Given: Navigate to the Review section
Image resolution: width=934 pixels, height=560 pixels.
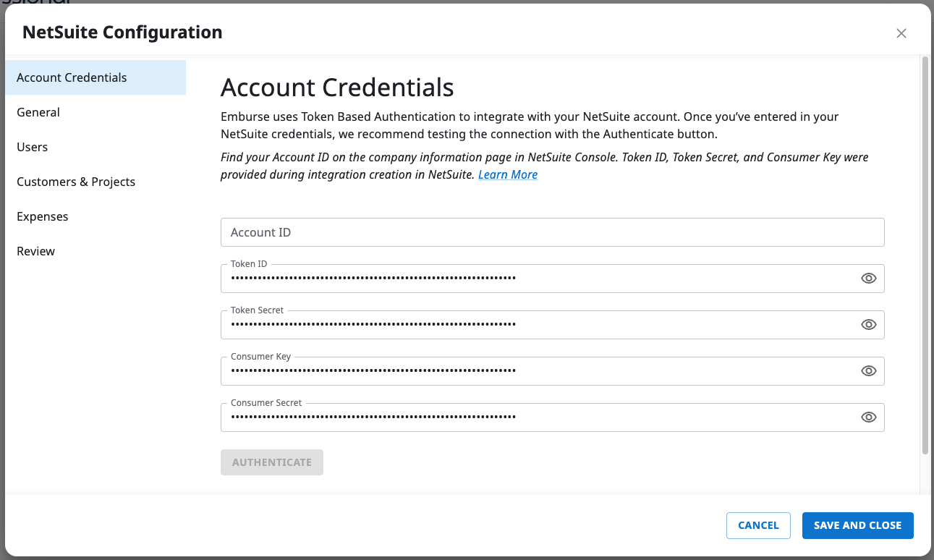Looking at the screenshot, I should point(95,251).
